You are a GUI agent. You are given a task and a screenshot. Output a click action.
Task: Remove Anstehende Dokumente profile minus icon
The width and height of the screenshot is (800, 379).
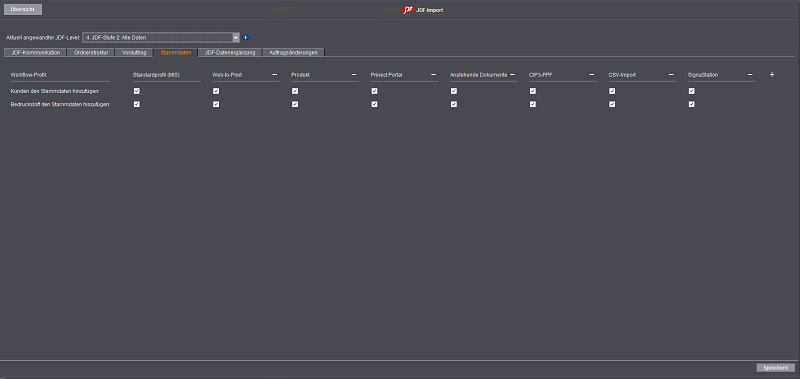pos(512,74)
